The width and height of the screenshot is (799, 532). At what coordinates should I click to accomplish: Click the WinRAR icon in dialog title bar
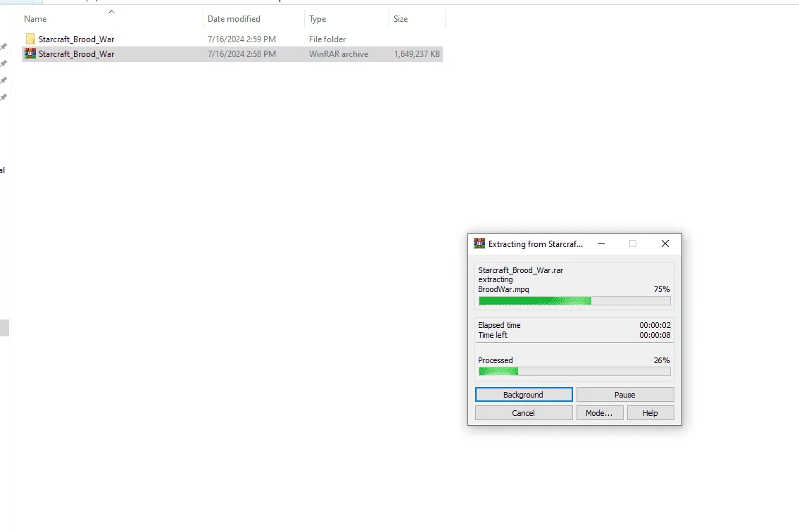tap(479, 243)
